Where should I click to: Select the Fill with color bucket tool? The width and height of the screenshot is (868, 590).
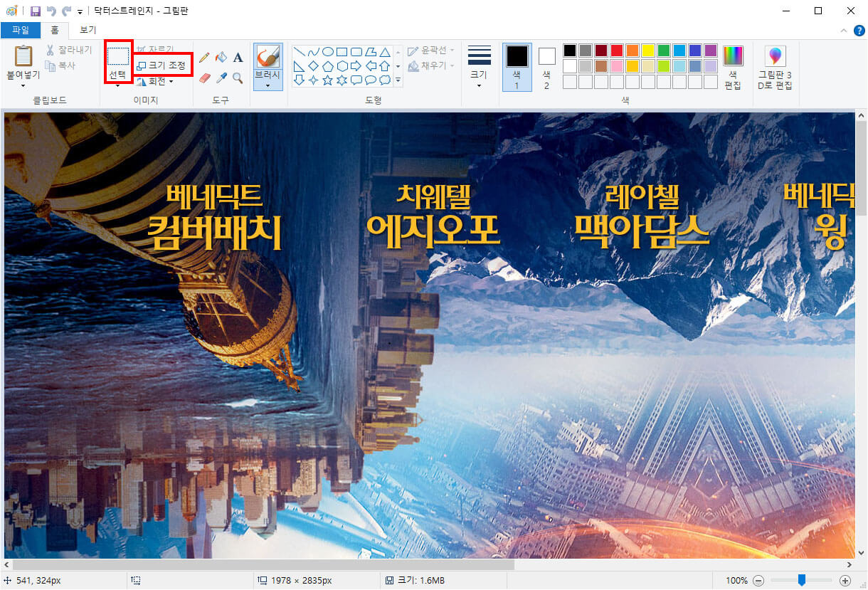(x=221, y=58)
